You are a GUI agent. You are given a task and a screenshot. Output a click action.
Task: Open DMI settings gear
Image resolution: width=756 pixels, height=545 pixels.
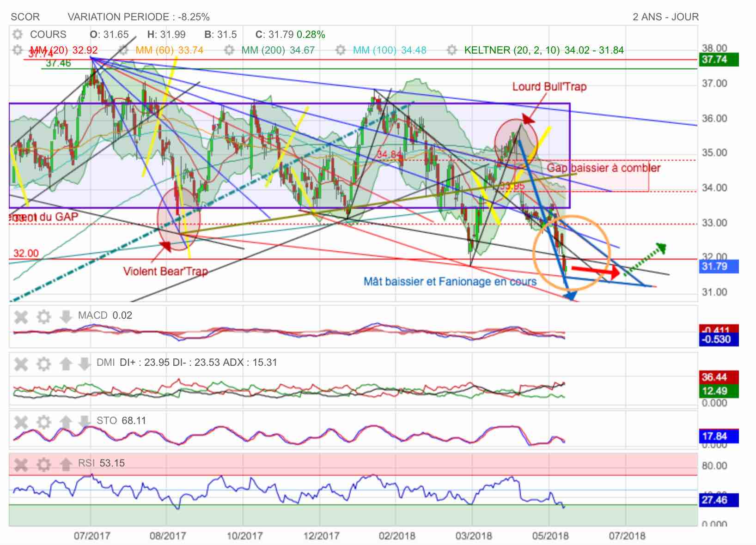[44, 364]
